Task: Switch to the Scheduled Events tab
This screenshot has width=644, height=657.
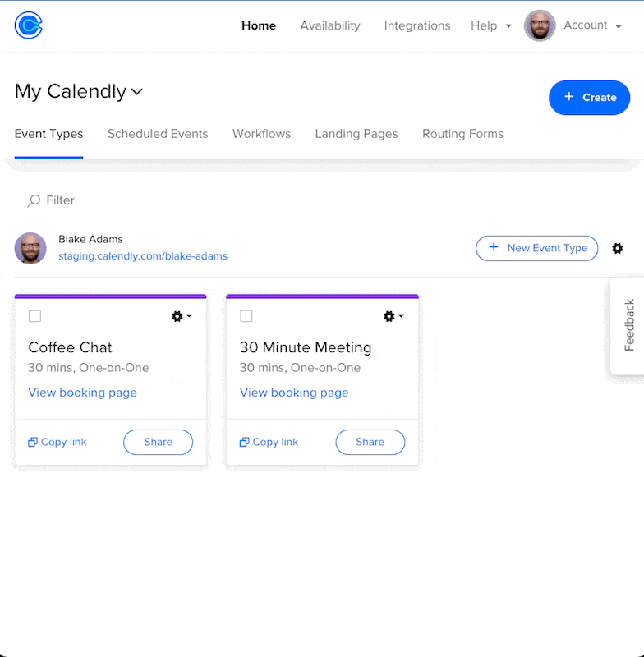Action: click(x=158, y=134)
